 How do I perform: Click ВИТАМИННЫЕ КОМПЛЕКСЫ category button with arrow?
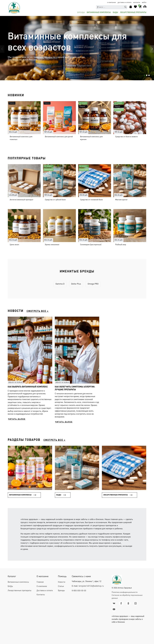[x=24, y=495]
